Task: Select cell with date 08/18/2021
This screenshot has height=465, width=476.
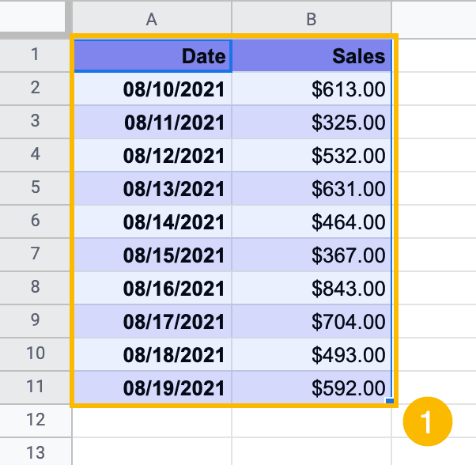Action: point(153,354)
